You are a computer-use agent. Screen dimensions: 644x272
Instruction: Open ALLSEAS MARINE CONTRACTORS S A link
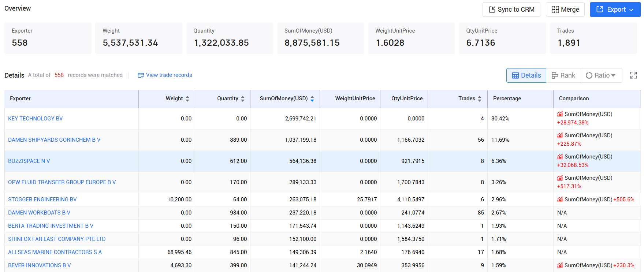55,252
